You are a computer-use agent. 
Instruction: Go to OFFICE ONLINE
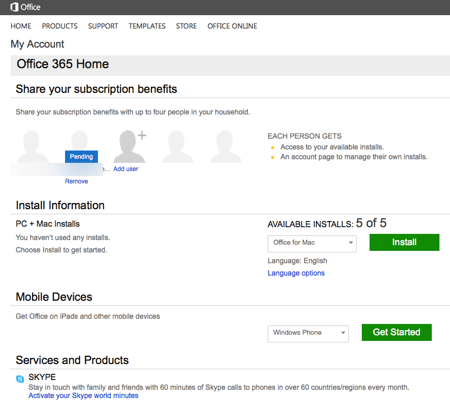232,26
